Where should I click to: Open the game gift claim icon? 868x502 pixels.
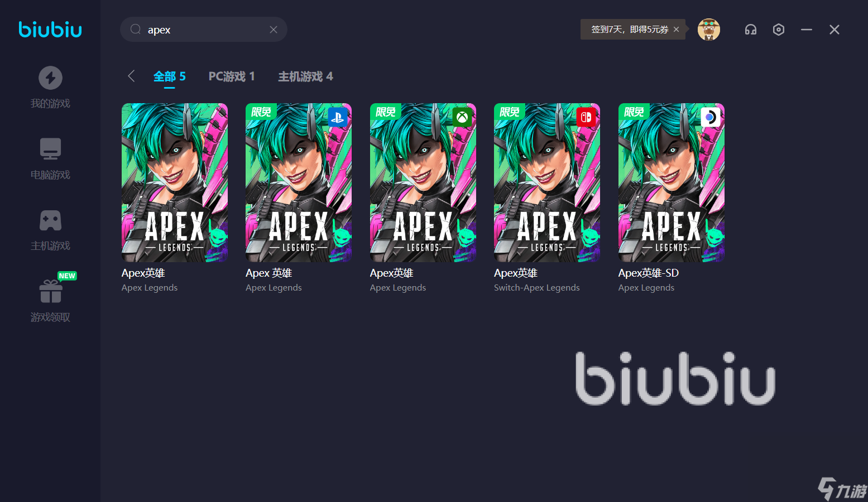coord(51,291)
